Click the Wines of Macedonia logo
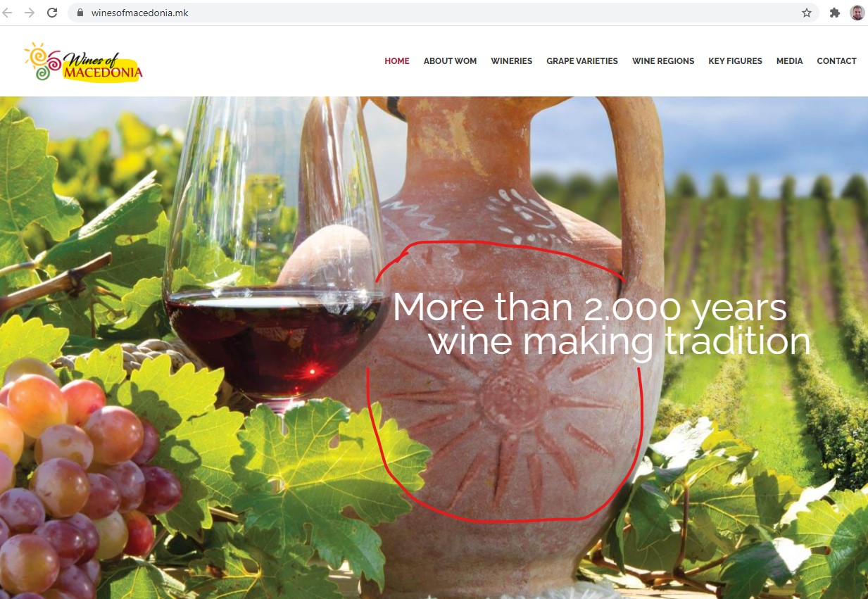868x599 pixels. 83,63
